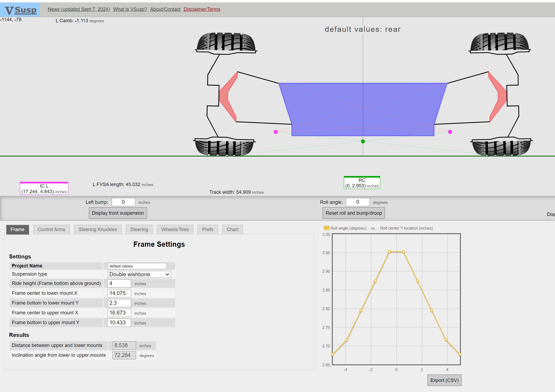This screenshot has height=392, width=555.
Task: Click the right magenta instant center dot
Action: 450,132
